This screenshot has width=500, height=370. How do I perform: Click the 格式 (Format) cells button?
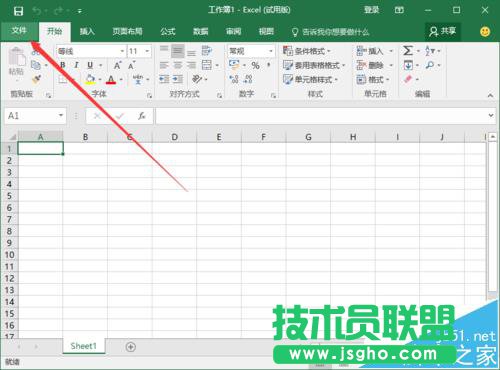[373, 79]
